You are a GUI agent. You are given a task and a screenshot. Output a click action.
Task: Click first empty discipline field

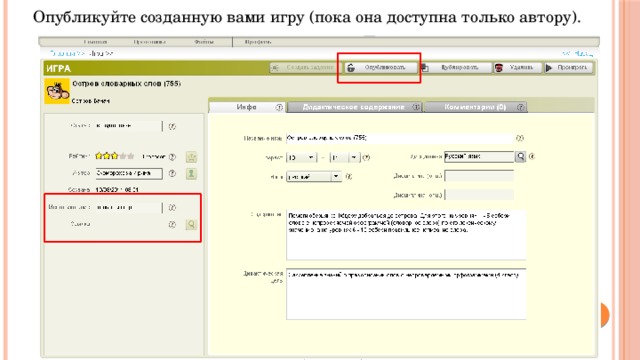[x=479, y=176]
